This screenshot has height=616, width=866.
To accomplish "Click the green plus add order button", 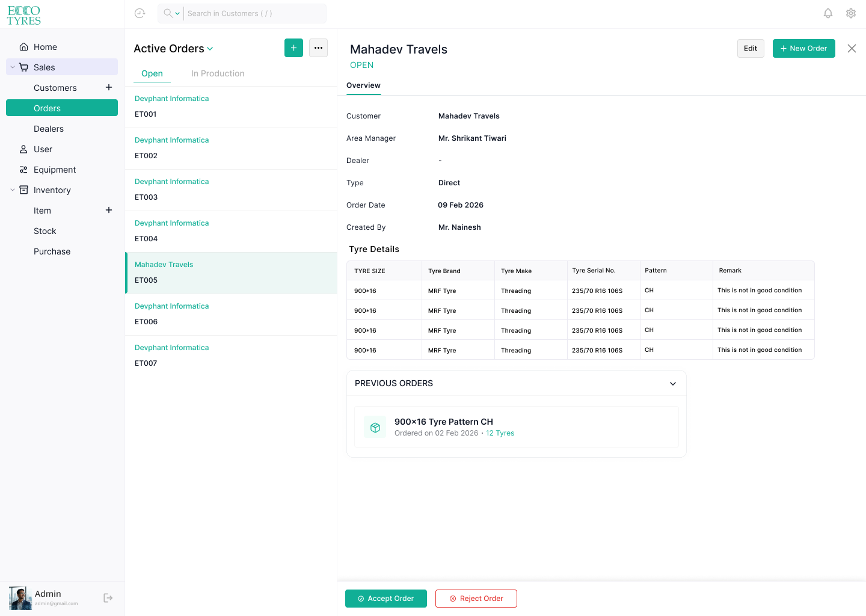I will click(293, 48).
